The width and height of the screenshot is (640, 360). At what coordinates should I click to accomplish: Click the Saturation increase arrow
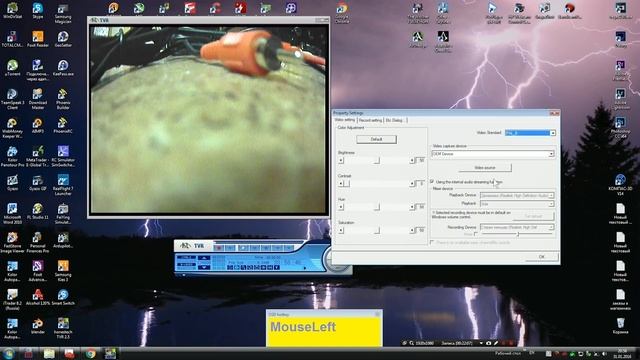412,230
